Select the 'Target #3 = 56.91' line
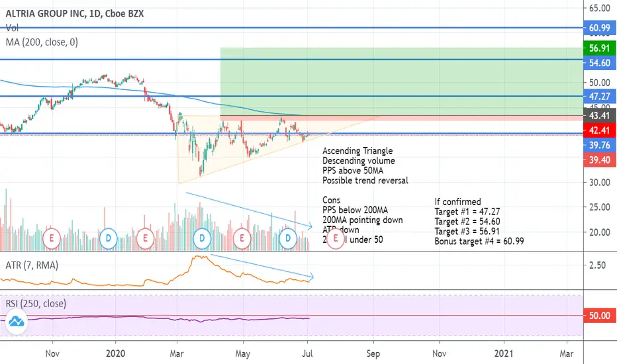The height and width of the screenshot is (364, 617). [x=467, y=232]
